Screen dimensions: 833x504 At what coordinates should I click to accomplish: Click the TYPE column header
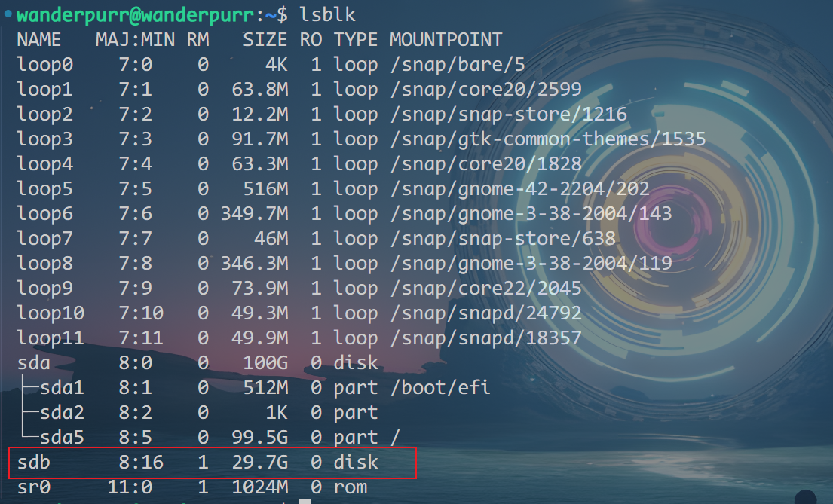pos(355,40)
